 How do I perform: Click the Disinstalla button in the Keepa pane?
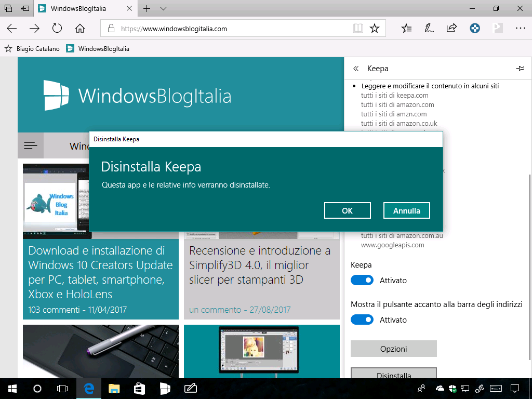394,373
